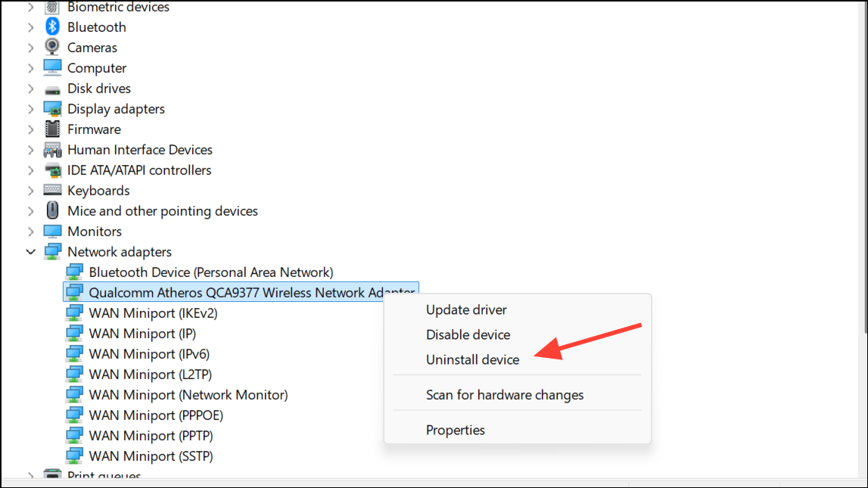
Task: Expand the Computer category
Action: 30,68
